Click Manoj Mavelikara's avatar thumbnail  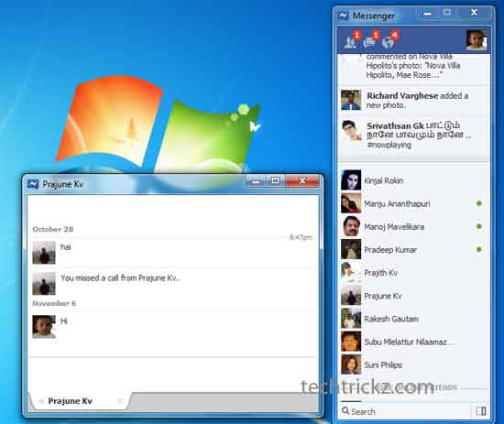pos(351,226)
